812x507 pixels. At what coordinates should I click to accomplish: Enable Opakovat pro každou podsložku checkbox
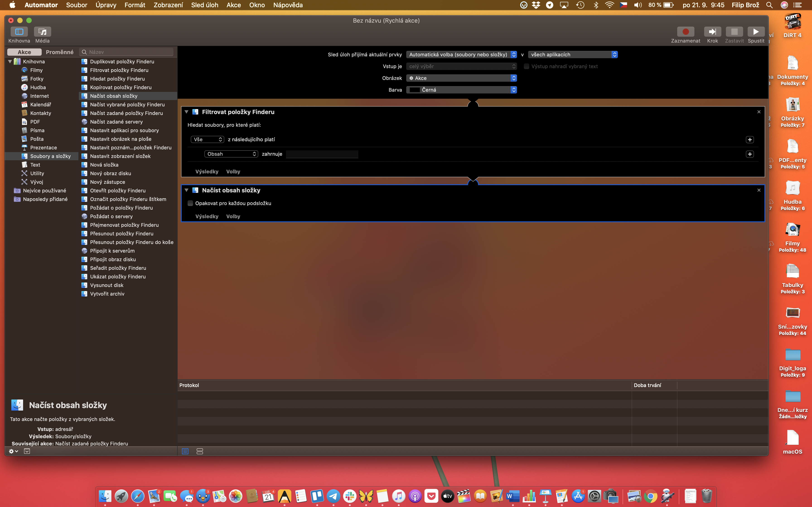click(x=190, y=203)
